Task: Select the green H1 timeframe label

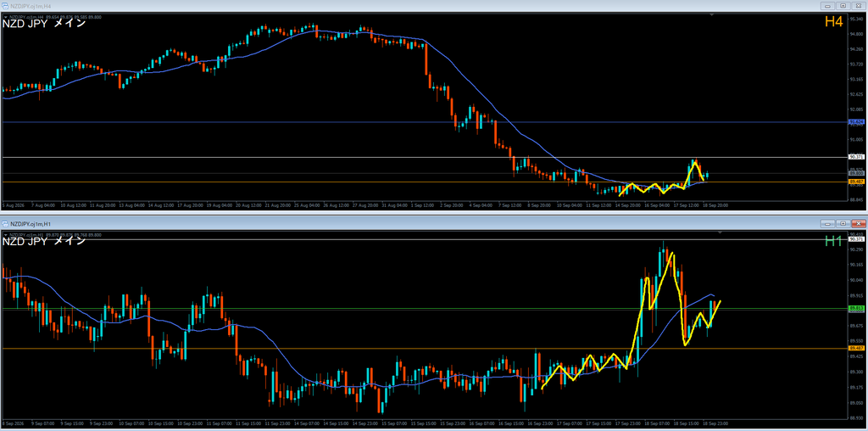Action: (x=833, y=241)
